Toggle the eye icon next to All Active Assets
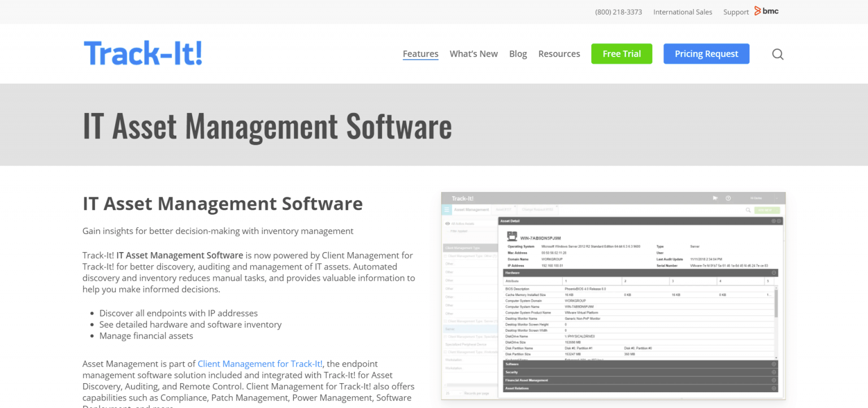868x408 pixels. point(447,223)
